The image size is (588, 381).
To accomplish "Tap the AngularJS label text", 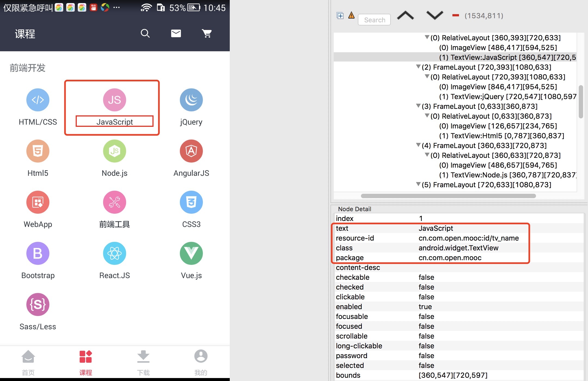I will [x=191, y=173].
